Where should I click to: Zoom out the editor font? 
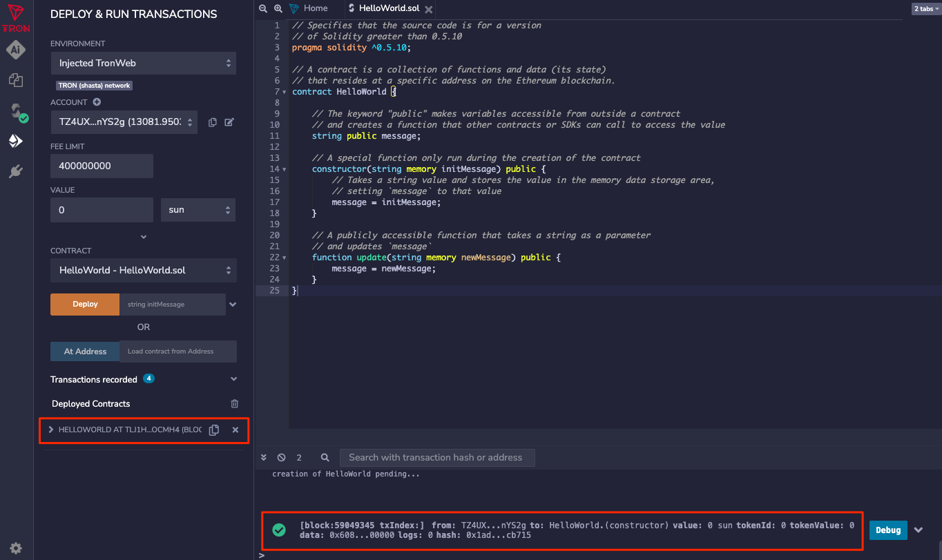263,8
